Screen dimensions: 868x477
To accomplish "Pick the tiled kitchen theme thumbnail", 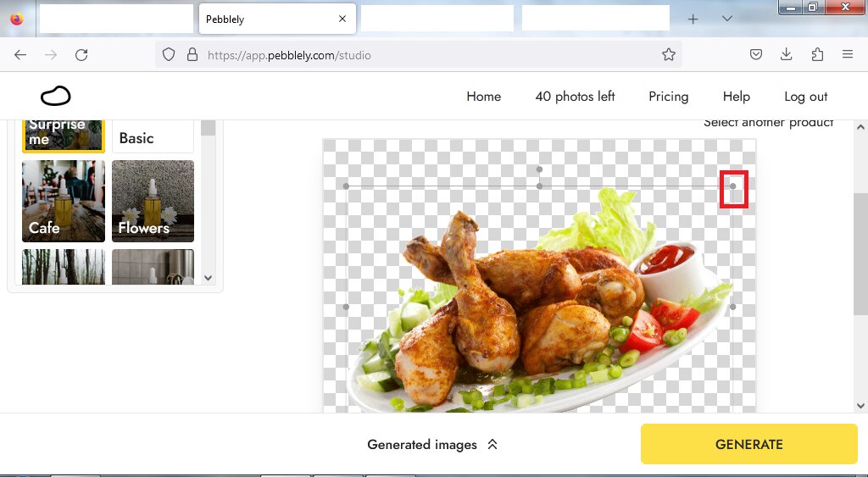I will 153,267.
